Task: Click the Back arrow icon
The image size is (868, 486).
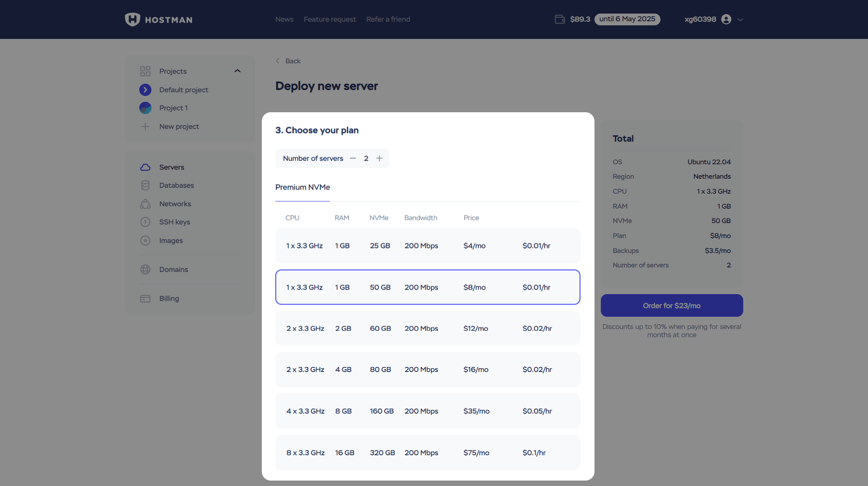Action: (278, 61)
